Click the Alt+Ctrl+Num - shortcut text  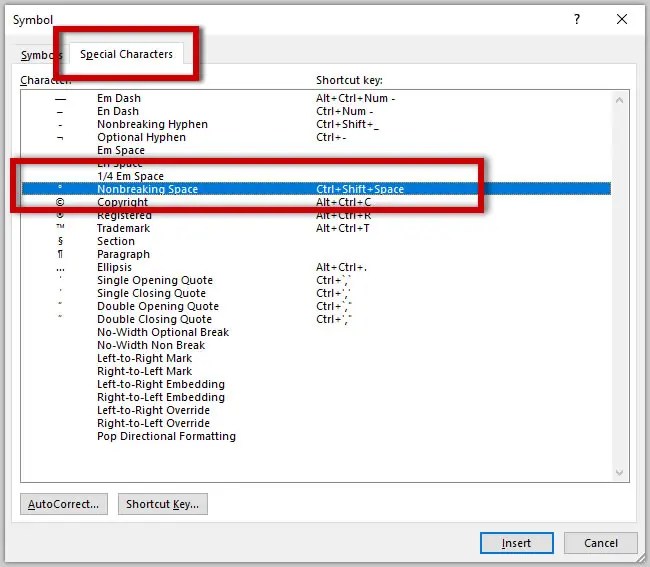point(355,98)
